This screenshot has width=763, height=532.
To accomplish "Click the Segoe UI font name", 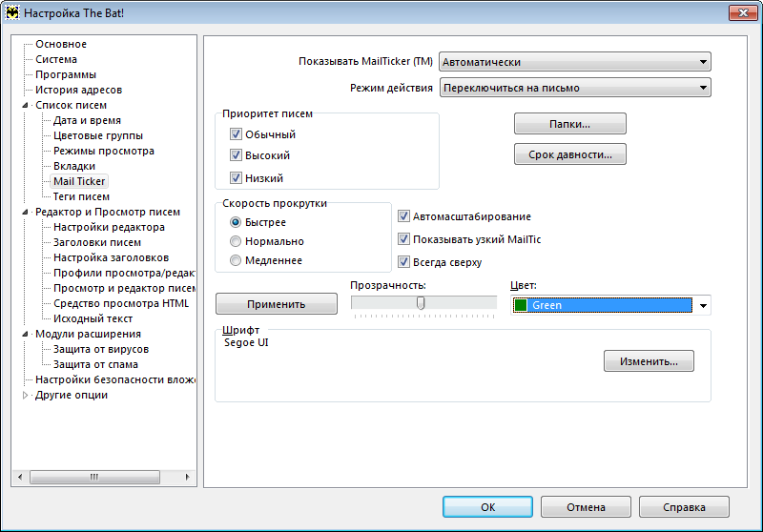I will pos(246,342).
